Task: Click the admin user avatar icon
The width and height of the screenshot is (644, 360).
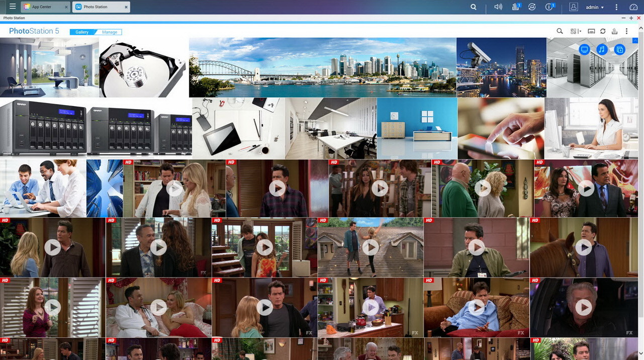Action: tap(574, 7)
